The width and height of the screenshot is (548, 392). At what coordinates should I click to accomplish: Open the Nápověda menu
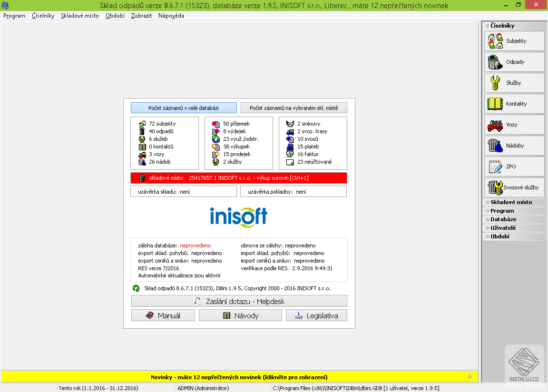(171, 16)
